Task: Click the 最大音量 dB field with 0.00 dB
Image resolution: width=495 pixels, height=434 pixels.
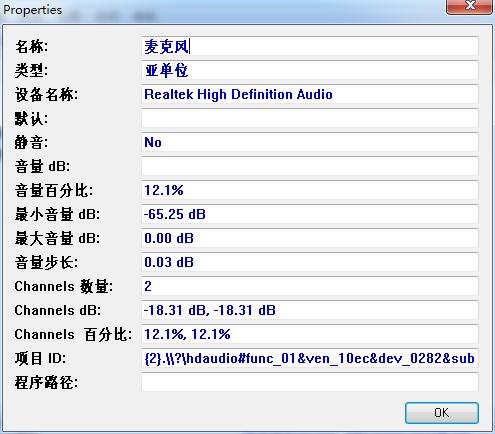Action: 310,238
